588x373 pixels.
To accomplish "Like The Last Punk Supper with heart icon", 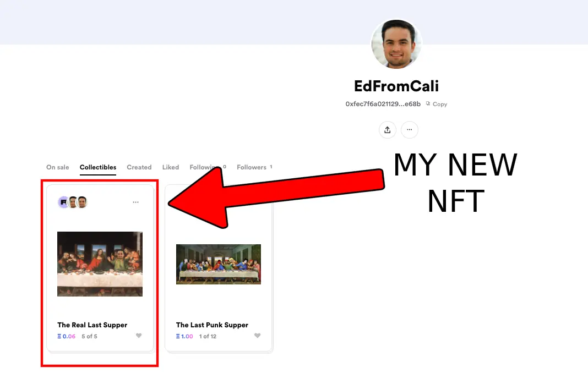I will click(x=257, y=336).
